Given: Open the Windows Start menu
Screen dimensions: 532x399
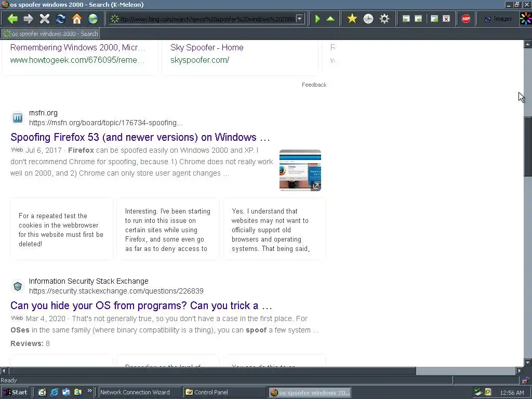Looking at the screenshot, I should pos(15,392).
